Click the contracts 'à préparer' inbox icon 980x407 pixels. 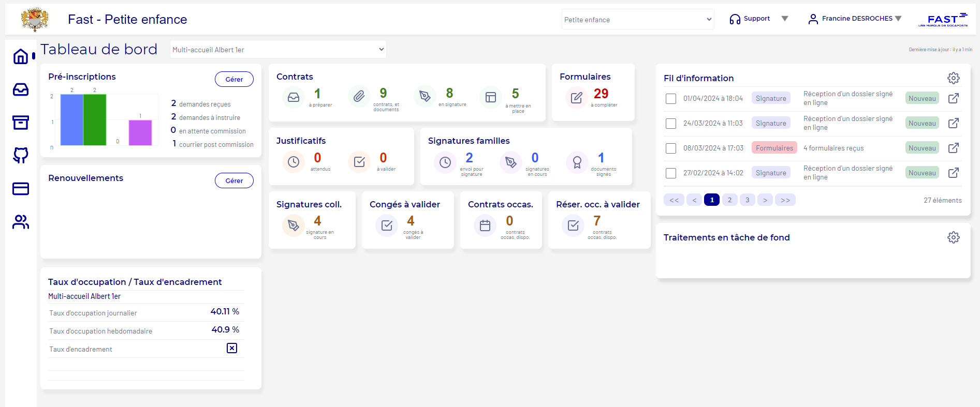pyautogui.click(x=294, y=97)
